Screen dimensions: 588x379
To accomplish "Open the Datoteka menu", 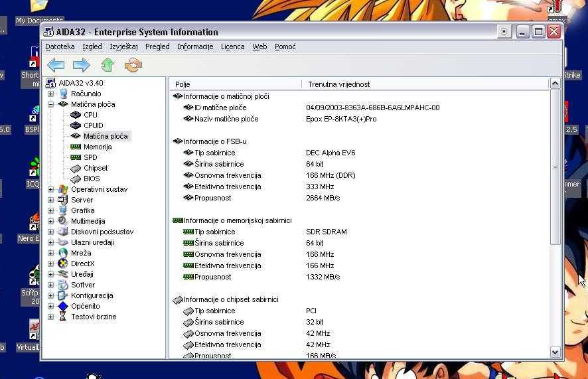I will 60,46.
